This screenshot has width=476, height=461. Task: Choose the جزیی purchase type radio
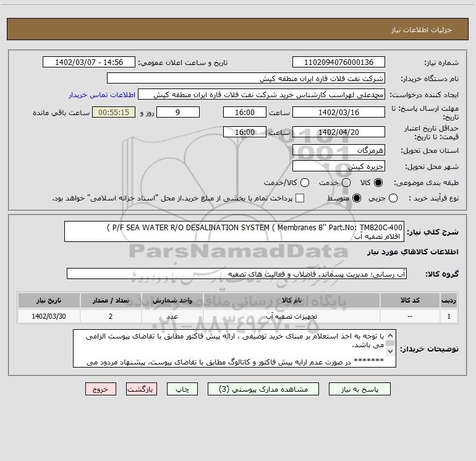pos(393,198)
